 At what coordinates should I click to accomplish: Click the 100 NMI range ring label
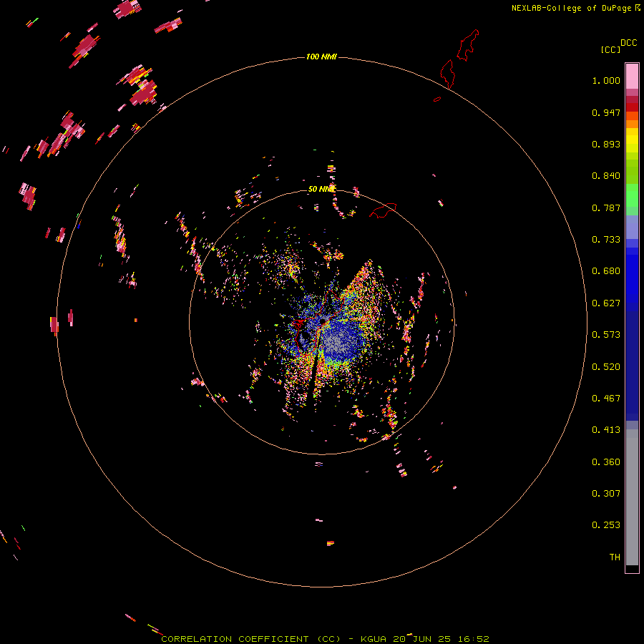coord(321,57)
